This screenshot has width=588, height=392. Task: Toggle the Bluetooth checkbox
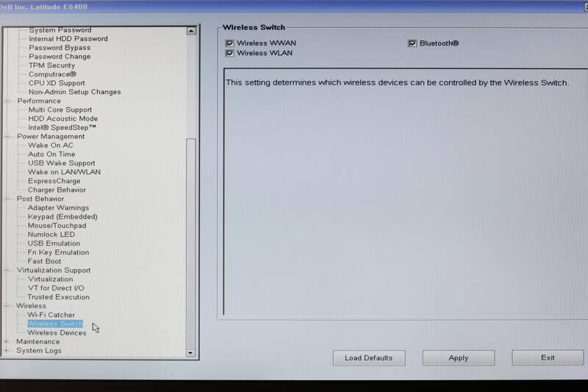pos(412,43)
